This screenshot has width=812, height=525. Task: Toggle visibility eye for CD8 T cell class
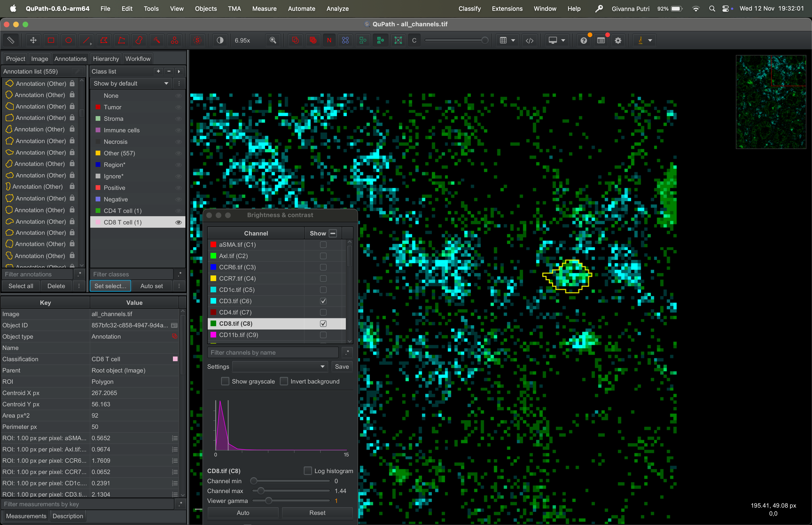178,222
